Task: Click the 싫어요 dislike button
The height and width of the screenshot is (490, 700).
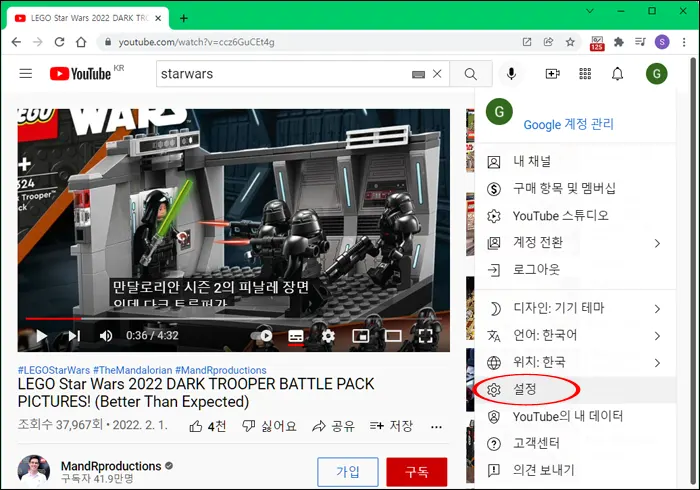Action: click(269, 426)
